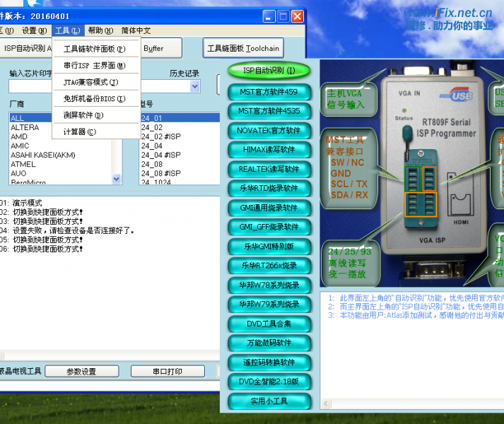The width and height of the screenshot is (504, 424).
Task: Launch 计算器 from the tools menu
Action: [x=96, y=131]
